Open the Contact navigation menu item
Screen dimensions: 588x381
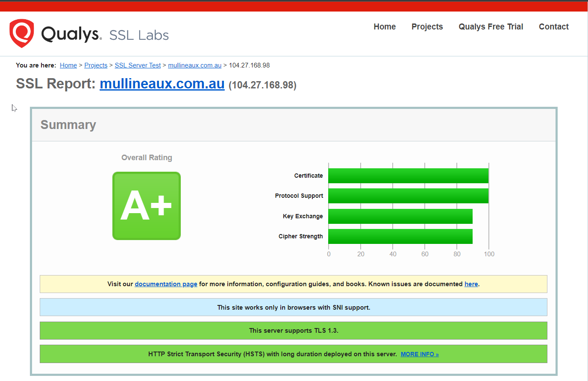click(x=553, y=26)
